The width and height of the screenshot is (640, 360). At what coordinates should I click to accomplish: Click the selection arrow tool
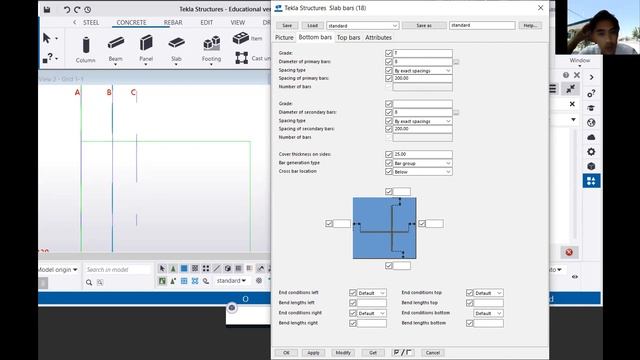click(x=47, y=38)
